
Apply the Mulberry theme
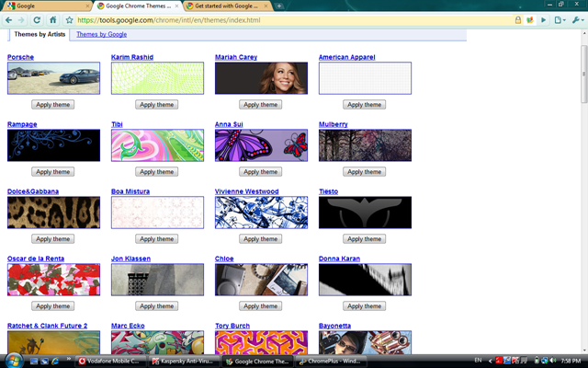click(364, 172)
